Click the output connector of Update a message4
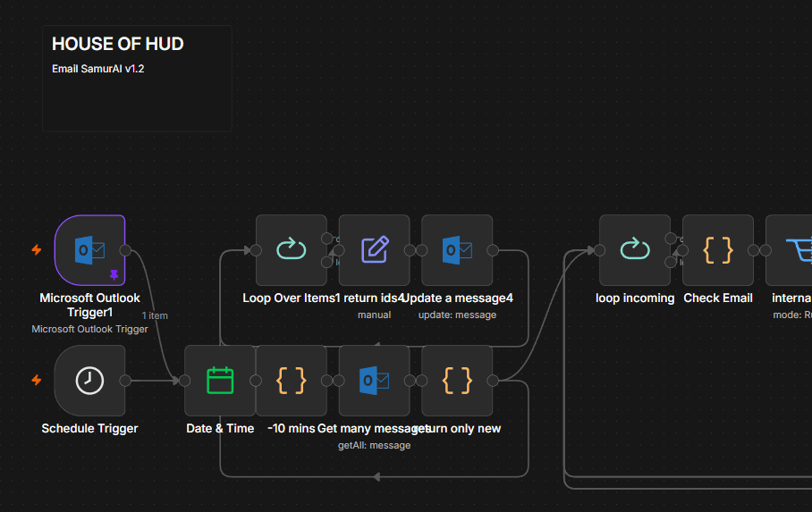This screenshot has width=812, height=512. pyautogui.click(x=493, y=250)
